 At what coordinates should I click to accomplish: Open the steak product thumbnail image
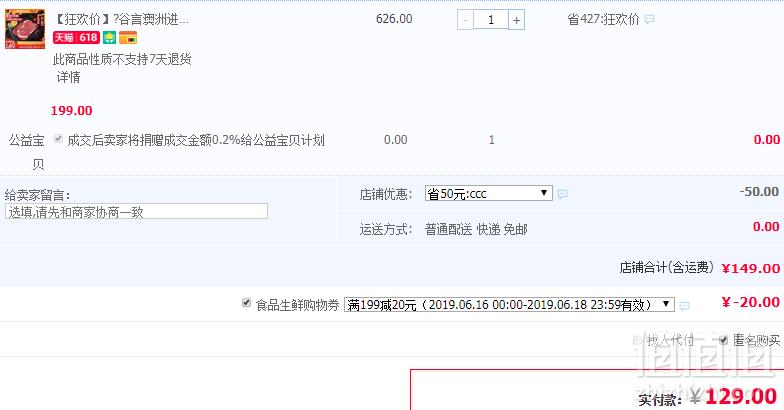[x=25, y=29]
